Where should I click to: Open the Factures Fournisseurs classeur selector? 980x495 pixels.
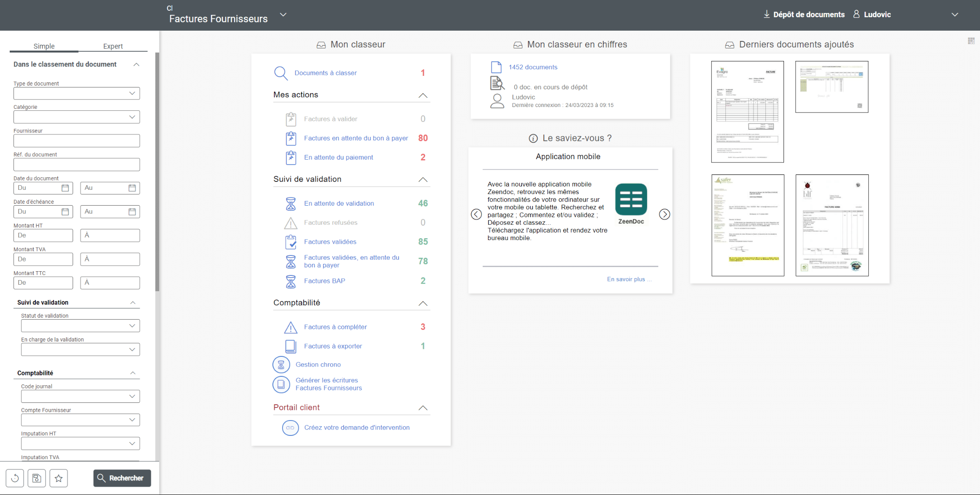tap(283, 14)
